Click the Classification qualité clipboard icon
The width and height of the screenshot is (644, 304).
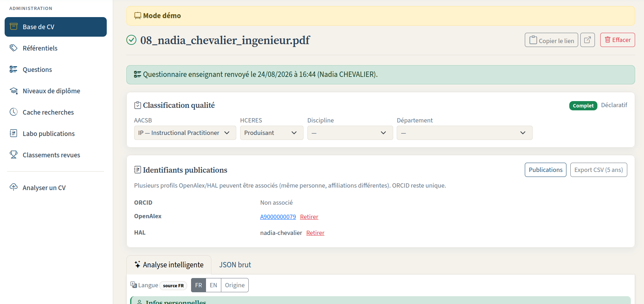point(138,105)
